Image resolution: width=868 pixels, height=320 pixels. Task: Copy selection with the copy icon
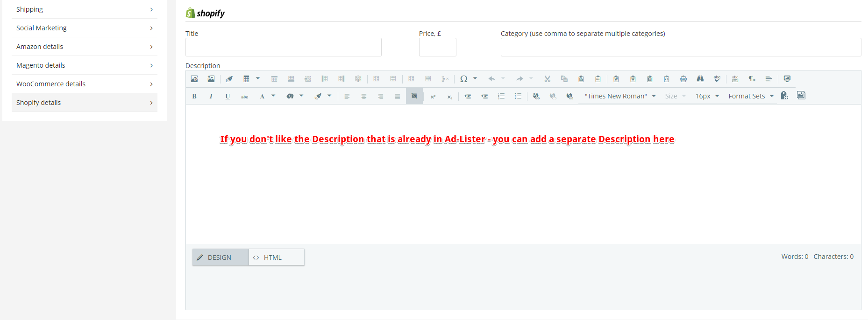pos(564,79)
